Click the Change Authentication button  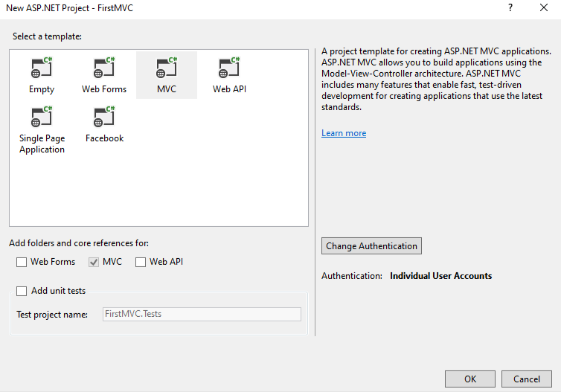click(x=371, y=246)
